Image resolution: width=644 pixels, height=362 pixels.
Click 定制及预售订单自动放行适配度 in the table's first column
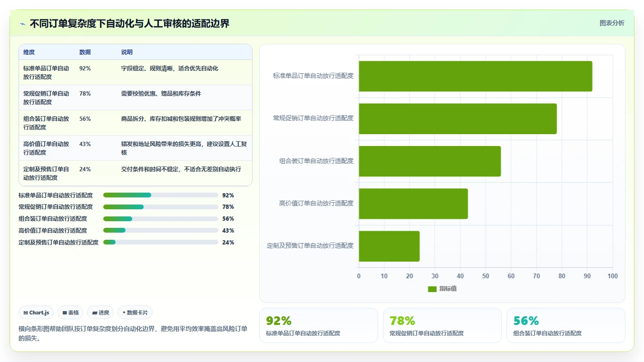[46, 174]
